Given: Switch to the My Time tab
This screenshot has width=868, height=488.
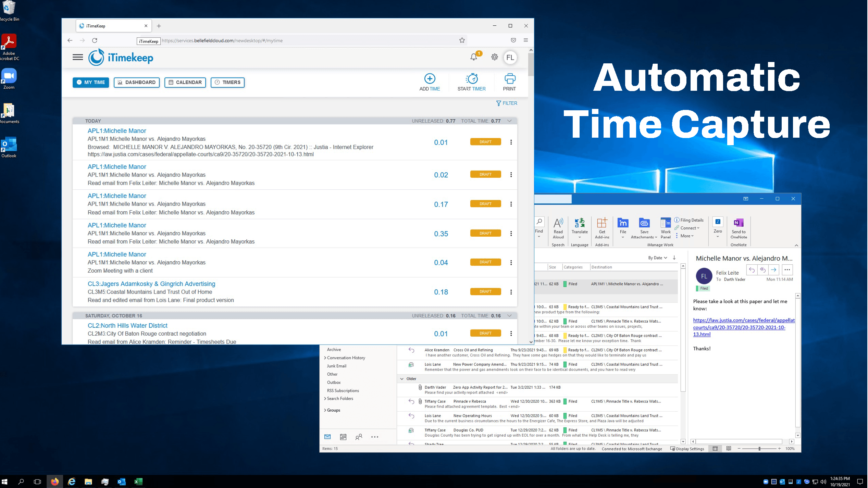Looking at the screenshot, I should [x=91, y=83].
